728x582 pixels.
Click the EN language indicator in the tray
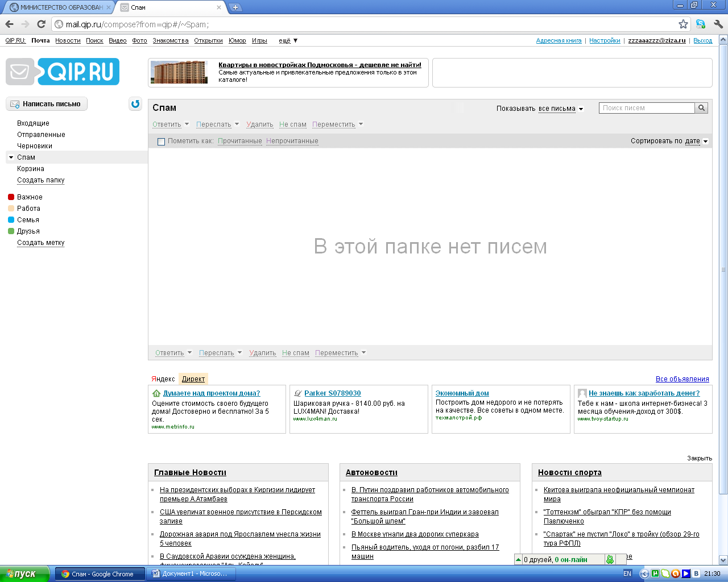click(x=627, y=573)
